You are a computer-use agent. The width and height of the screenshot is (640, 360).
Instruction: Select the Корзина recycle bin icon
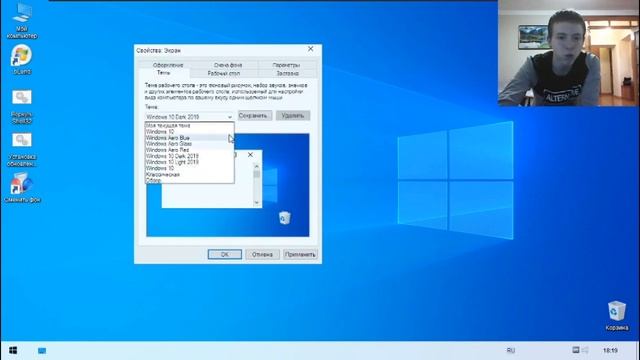[616, 316]
